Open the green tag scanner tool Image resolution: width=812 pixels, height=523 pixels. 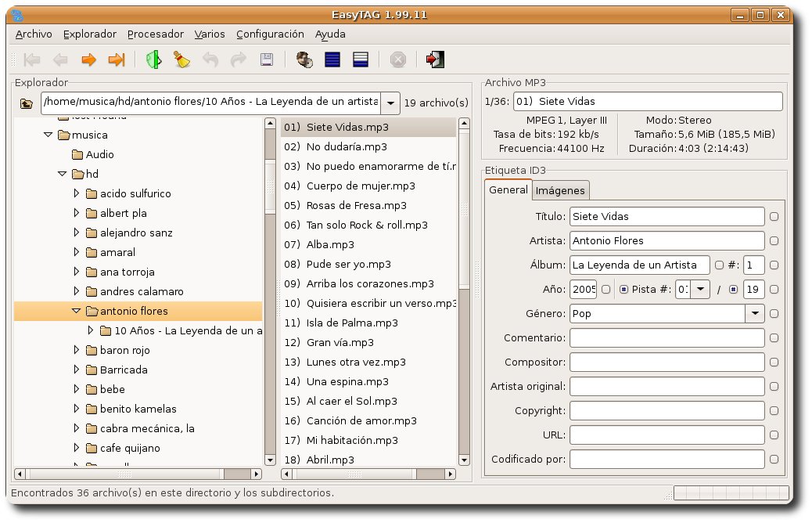(x=153, y=60)
